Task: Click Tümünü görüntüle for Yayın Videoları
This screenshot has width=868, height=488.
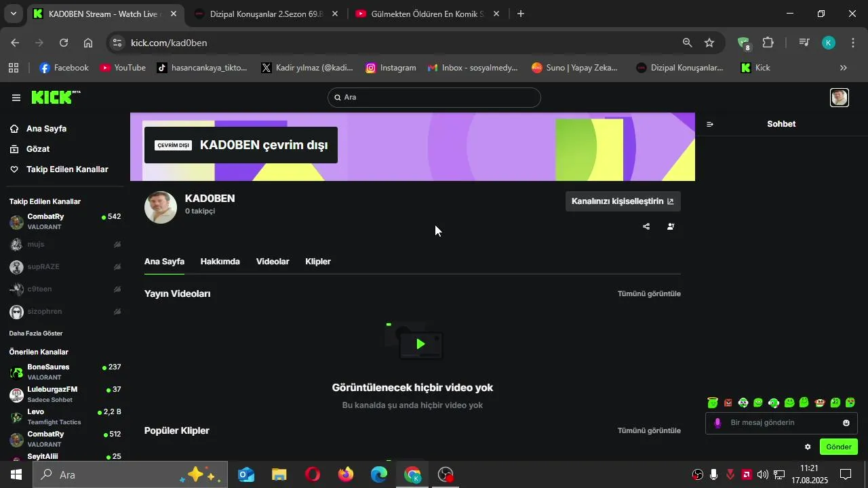Action: pos(649,294)
